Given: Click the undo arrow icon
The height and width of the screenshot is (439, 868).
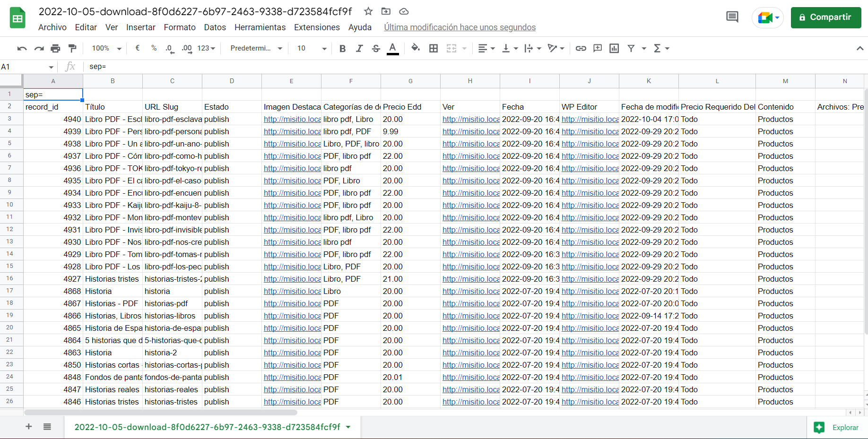Looking at the screenshot, I should [x=22, y=48].
